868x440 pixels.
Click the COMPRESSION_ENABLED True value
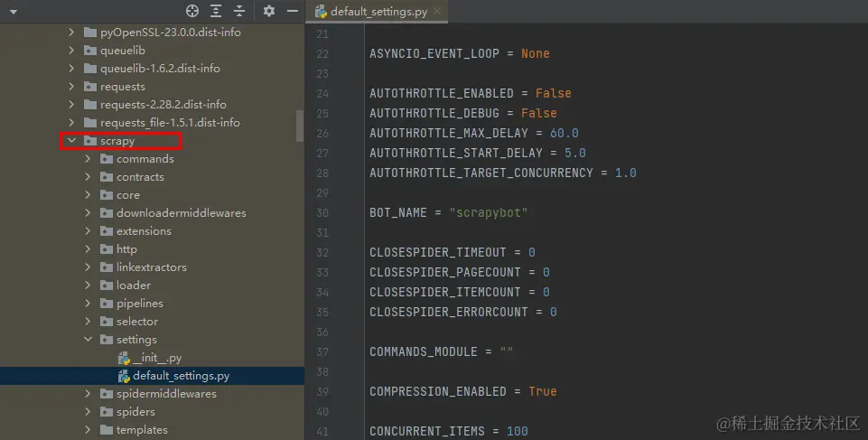(x=543, y=391)
